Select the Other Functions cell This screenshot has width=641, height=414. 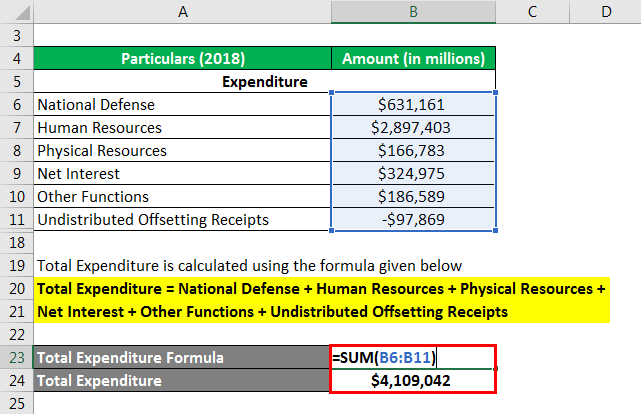(182, 197)
